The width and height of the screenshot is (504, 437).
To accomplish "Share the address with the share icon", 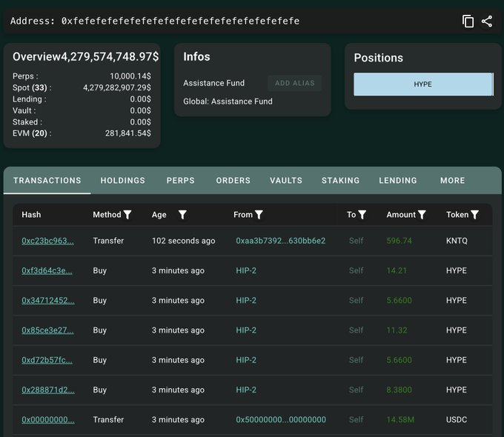I will coord(487,21).
